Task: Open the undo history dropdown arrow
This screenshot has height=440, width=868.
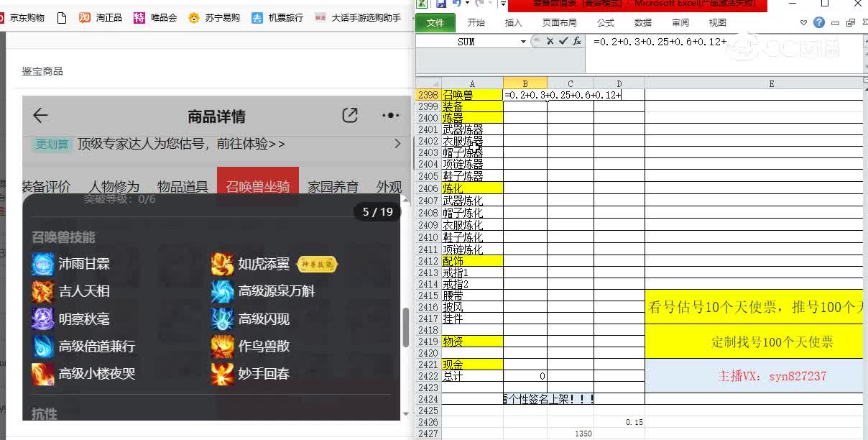Action: tap(467, 4)
